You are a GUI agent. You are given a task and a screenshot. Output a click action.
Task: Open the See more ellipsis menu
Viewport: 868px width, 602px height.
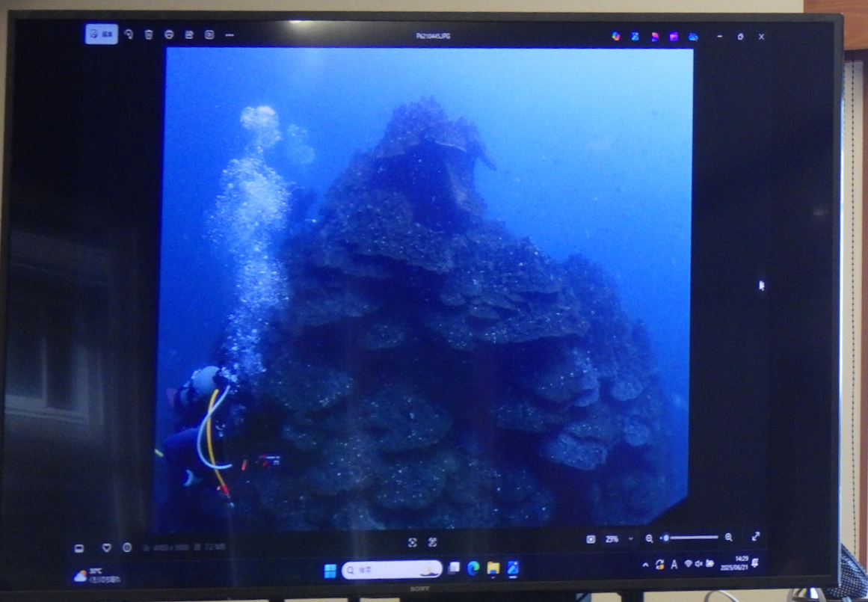[x=230, y=34]
